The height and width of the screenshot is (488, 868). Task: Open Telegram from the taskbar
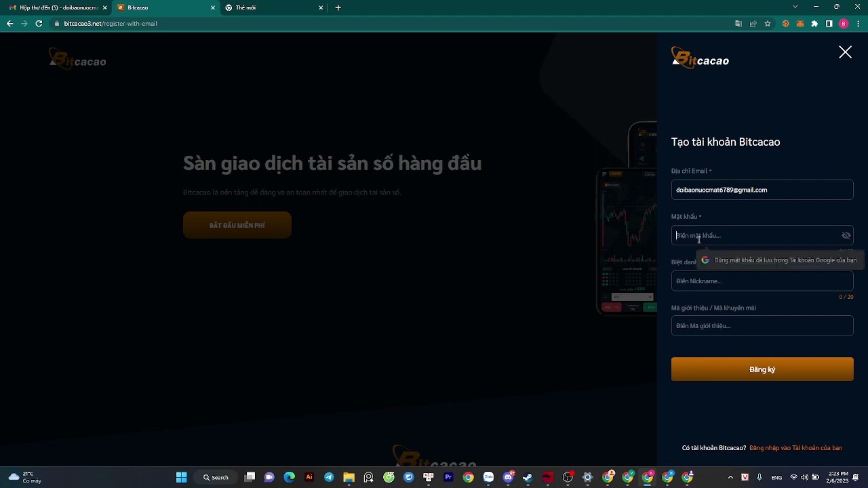(329, 477)
